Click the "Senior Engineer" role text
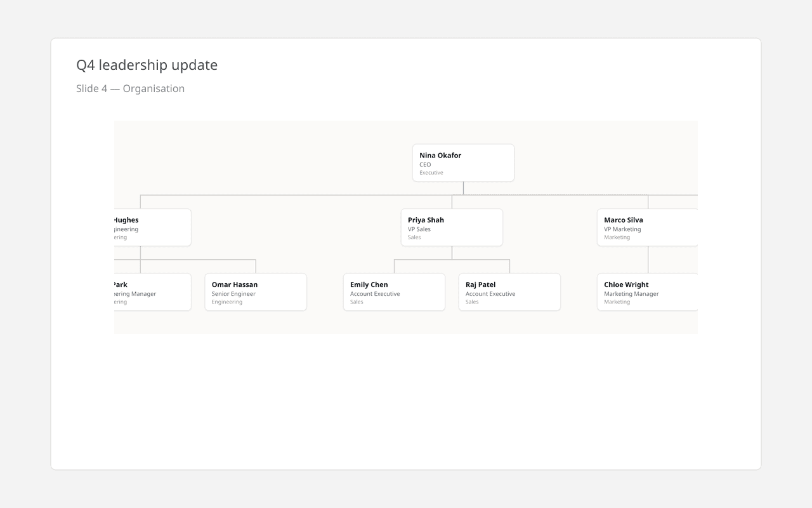The width and height of the screenshot is (812, 508). [x=233, y=294]
